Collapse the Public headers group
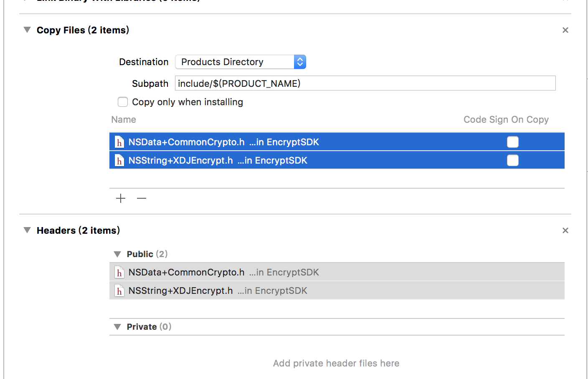The height and width of the screenshot is (379, 588). tap(117, 254)
